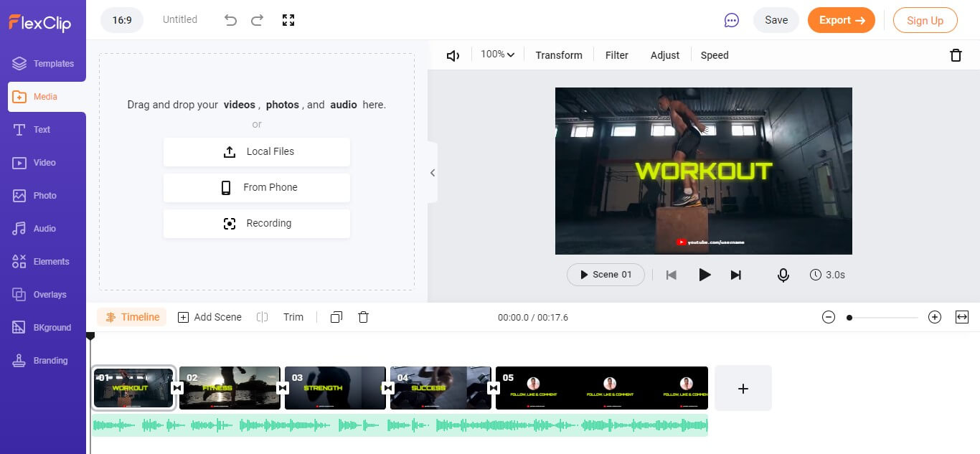
Task: Open the chat support icon
Action: 732,20
